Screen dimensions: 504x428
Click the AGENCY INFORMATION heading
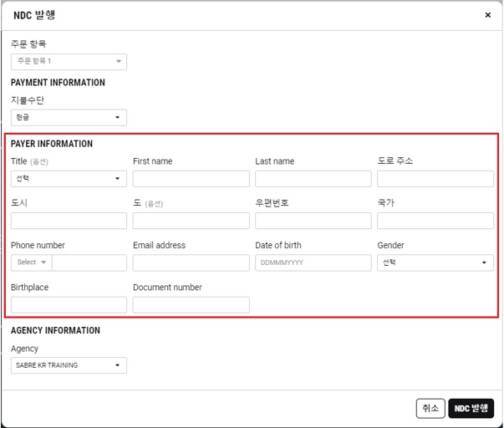pos(55,330)
